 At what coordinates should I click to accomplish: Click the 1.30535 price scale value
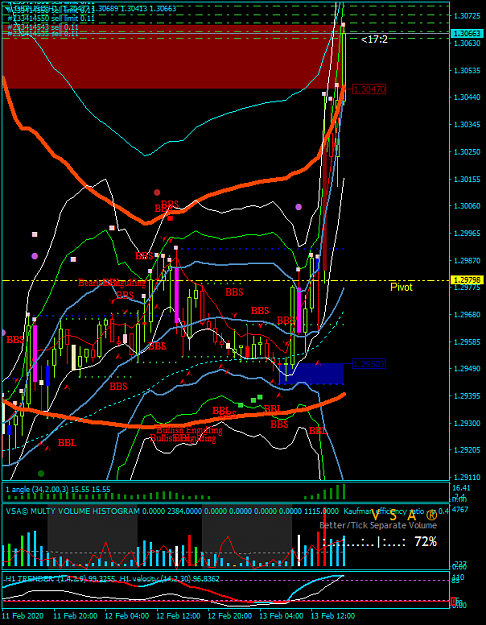point(467,71)
